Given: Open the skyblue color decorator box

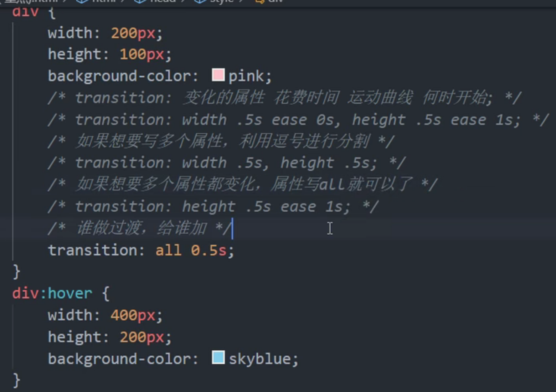Looking at the screenshot, I should click(x=218, y=358).
